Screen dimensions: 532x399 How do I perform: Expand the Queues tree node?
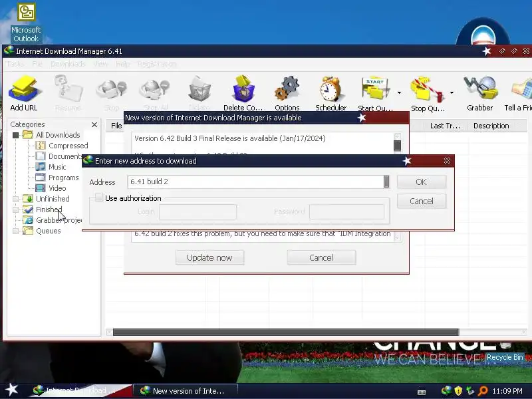pyautogui.click(x=15, y=231)
